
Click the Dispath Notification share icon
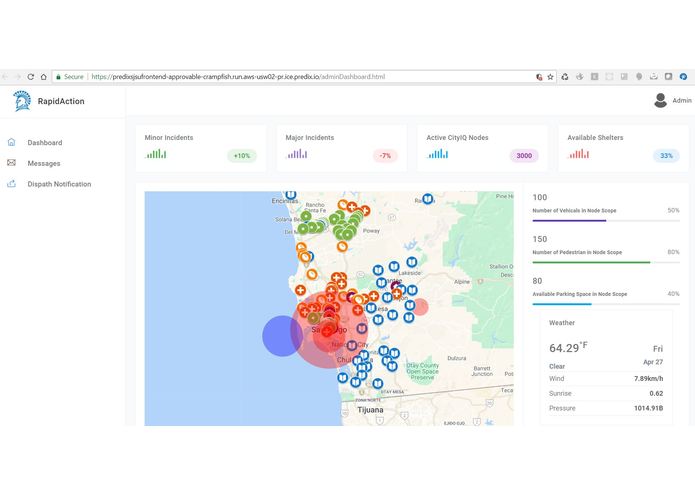point(12,183)
